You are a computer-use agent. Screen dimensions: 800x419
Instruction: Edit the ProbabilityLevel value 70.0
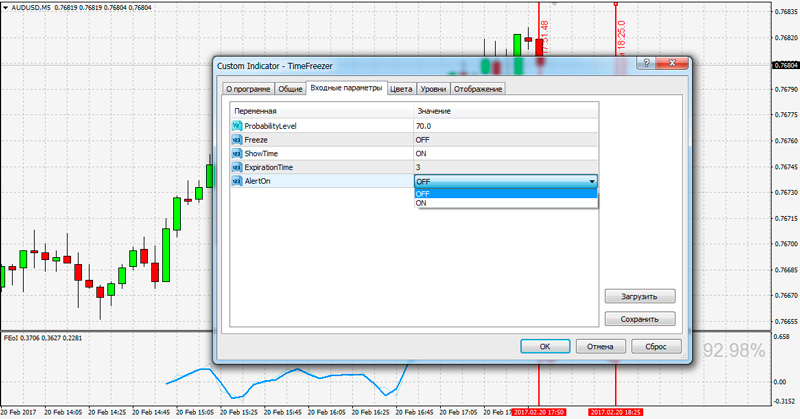(505, 126)
